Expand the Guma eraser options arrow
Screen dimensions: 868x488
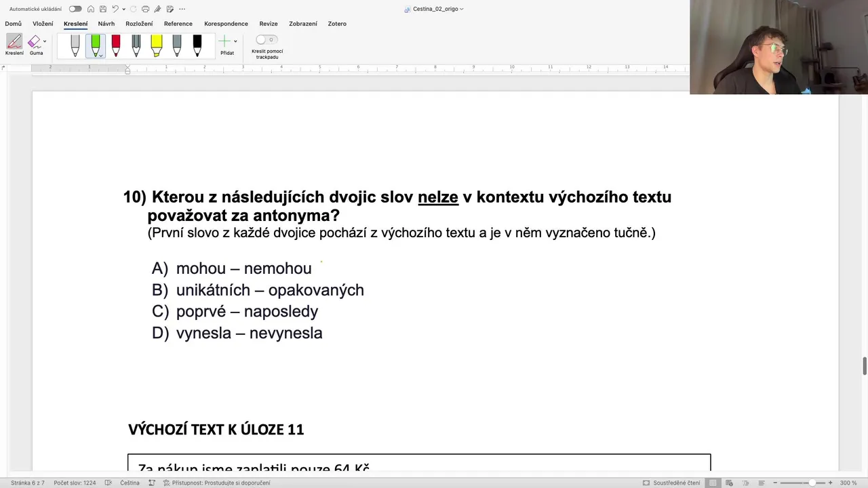point(45,41)
